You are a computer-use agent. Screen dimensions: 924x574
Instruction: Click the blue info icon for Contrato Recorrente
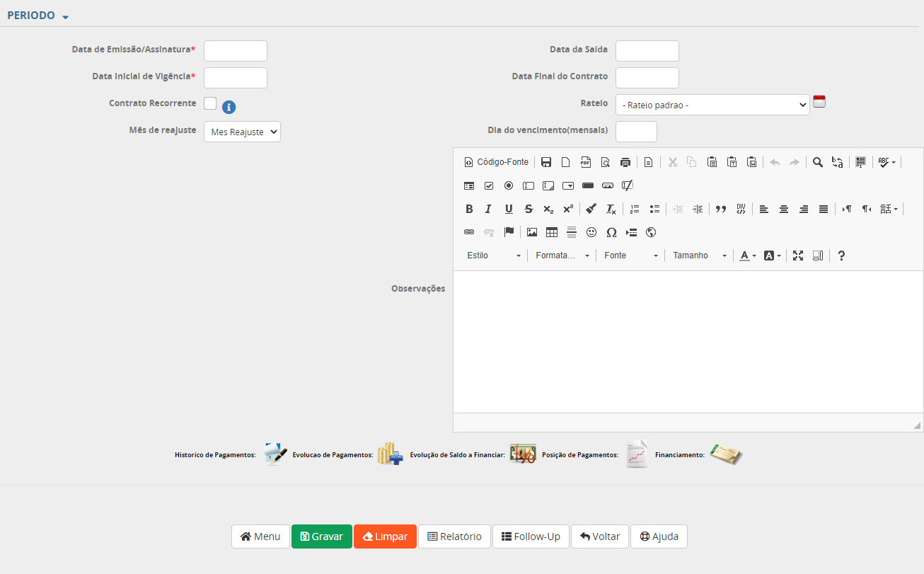click(x=229, y=107)
